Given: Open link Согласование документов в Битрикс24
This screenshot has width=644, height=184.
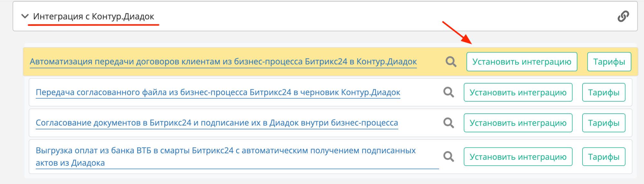Looking at the screenshot, I should 217,123.
